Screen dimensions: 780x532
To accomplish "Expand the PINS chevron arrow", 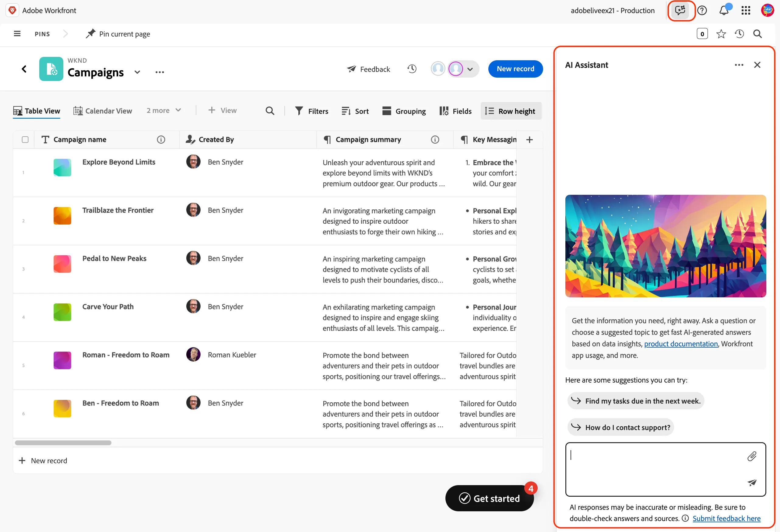I will tap(65, 33).
